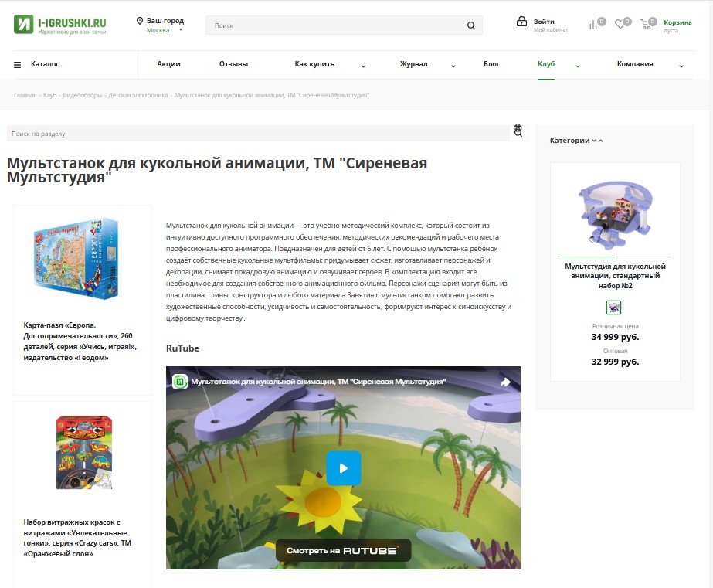Open the video title link in player
The image size is (713, 588).
coord(318,382)
